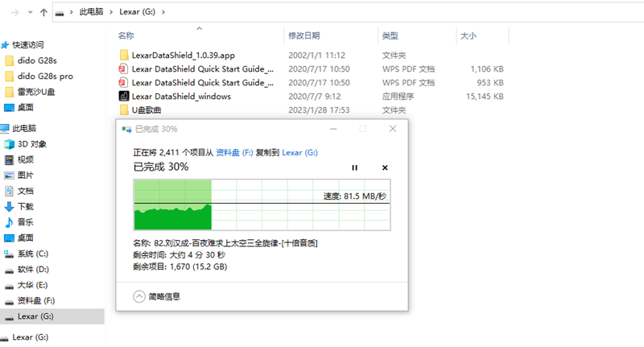Minimize the copy progress dialog

point(333,129)
